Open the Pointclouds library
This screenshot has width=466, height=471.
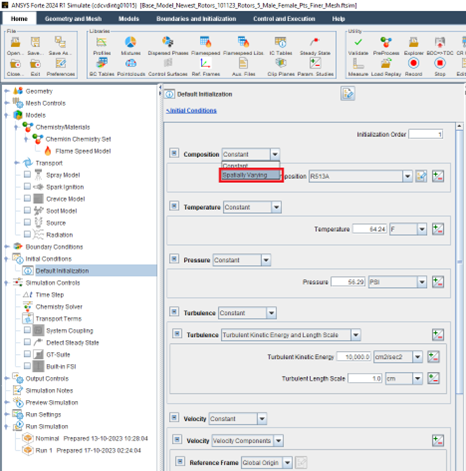tap(130, 63)
